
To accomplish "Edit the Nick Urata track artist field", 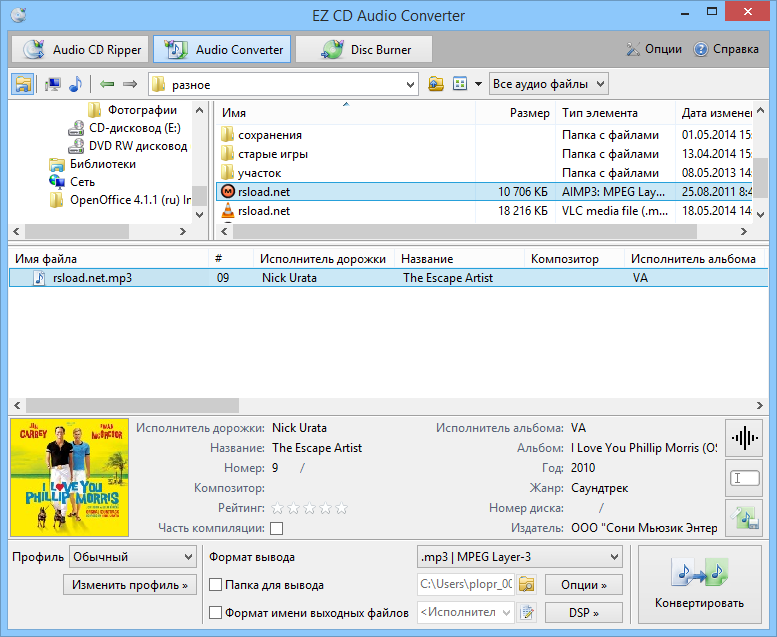I will coord(299,428).
